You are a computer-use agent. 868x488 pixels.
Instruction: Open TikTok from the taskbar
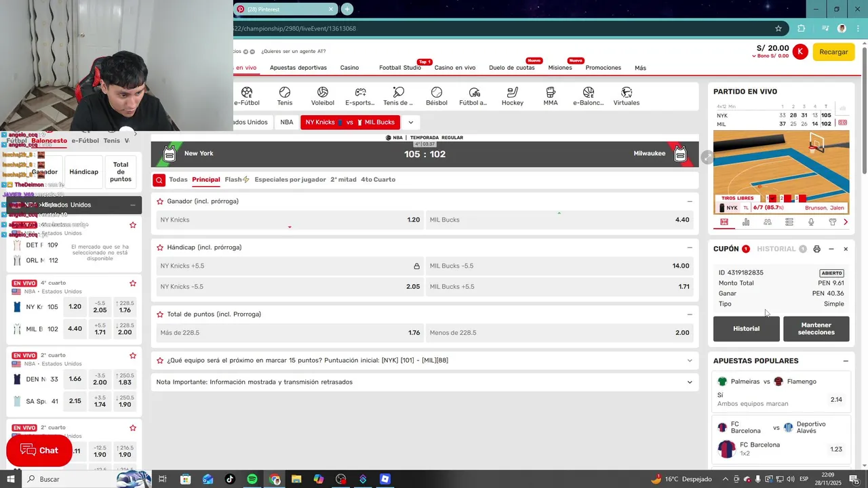230,479
